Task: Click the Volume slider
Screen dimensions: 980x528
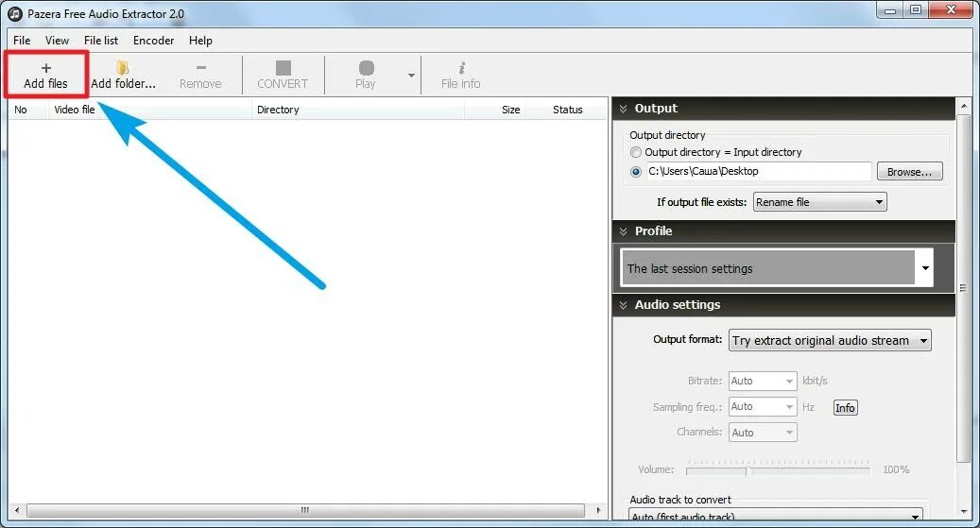Action: [778, 469]
